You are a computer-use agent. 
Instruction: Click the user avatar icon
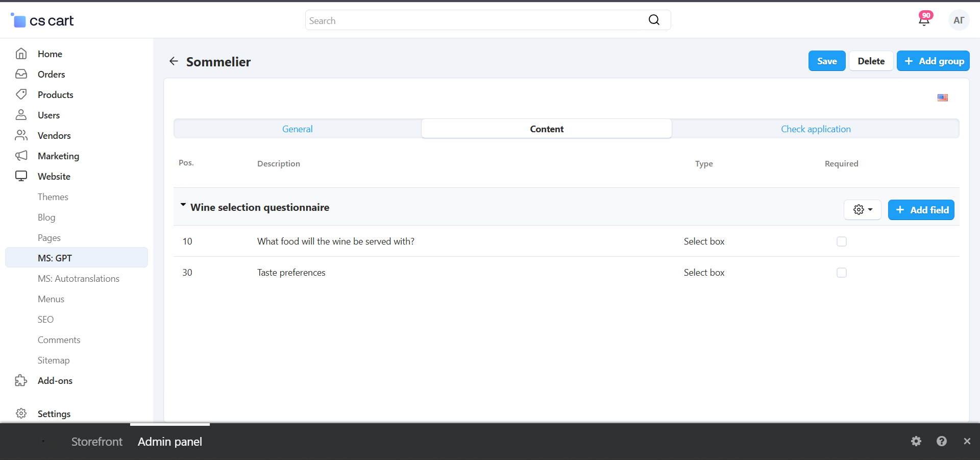[959, 20]
